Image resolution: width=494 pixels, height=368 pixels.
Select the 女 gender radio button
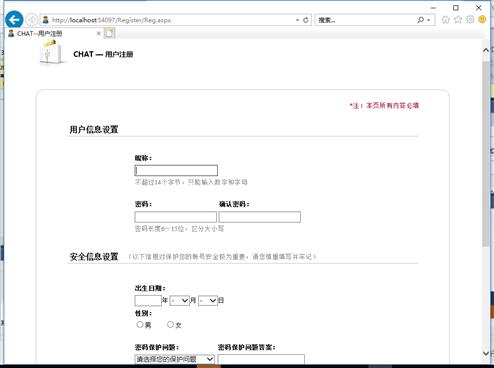pos(170,324)
